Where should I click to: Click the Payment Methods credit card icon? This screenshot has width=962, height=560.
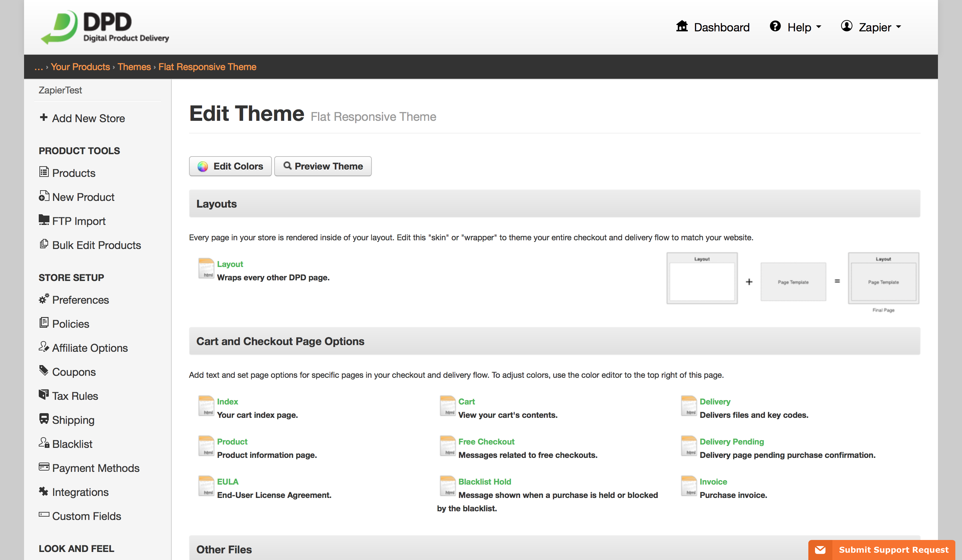pos(44,467)
